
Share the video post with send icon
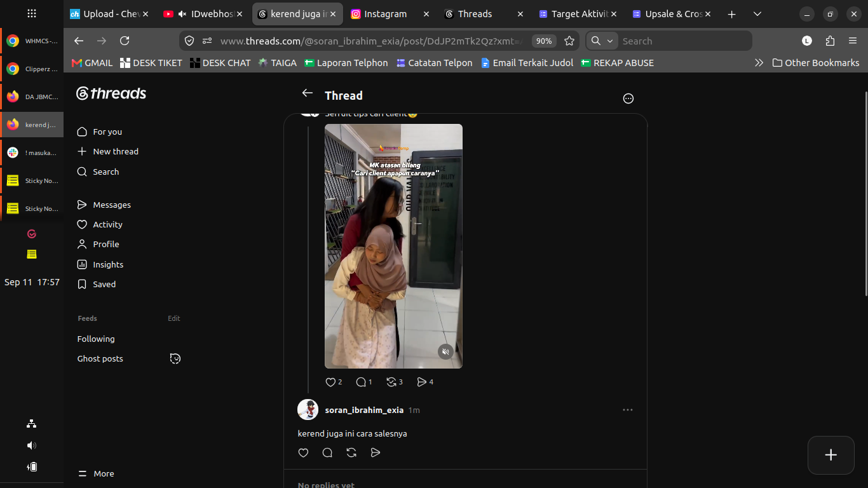click(x=421, y=382)
